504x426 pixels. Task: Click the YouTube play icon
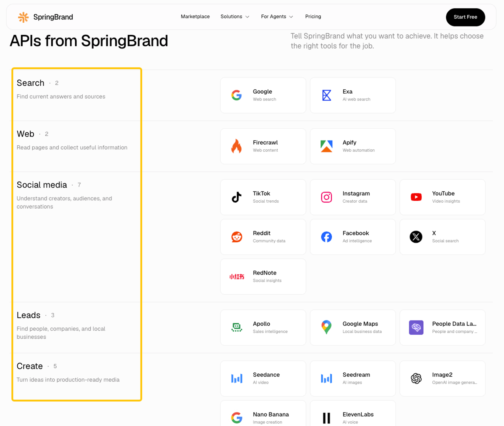click(416, 197)
